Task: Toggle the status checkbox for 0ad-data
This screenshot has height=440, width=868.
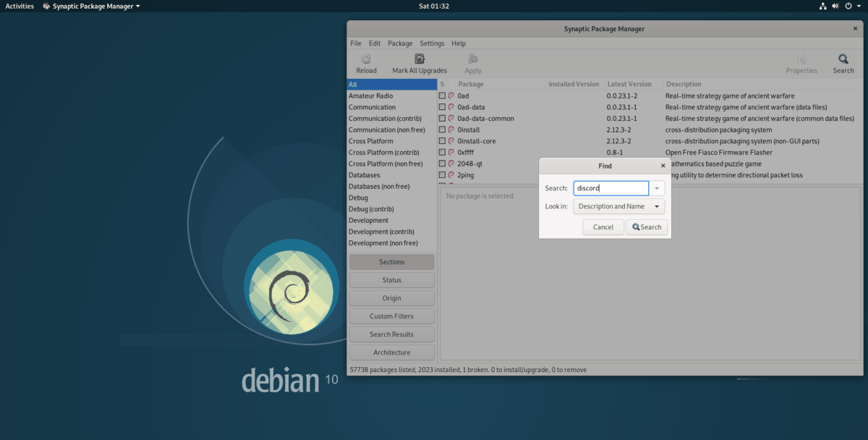Action: pyautogui.click(x=442, y=107)
